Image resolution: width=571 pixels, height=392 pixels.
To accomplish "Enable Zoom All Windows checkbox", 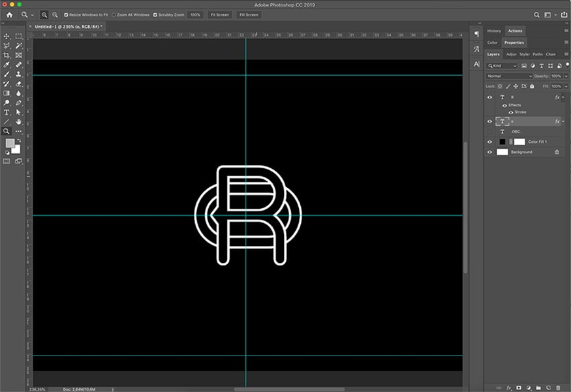I will 114,14.
